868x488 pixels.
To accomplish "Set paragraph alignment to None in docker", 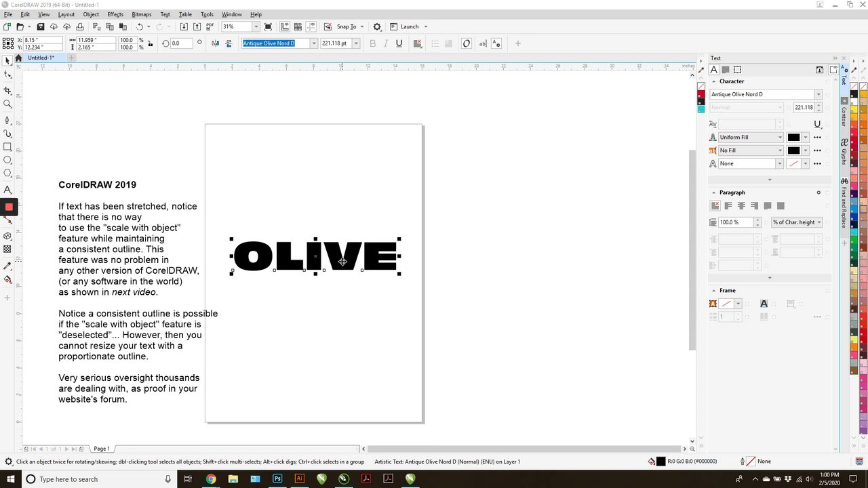I will tap(715, 205).
